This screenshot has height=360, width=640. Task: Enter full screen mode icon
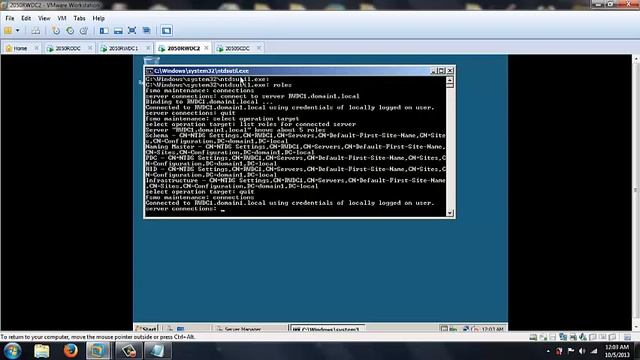coord(132,31)
